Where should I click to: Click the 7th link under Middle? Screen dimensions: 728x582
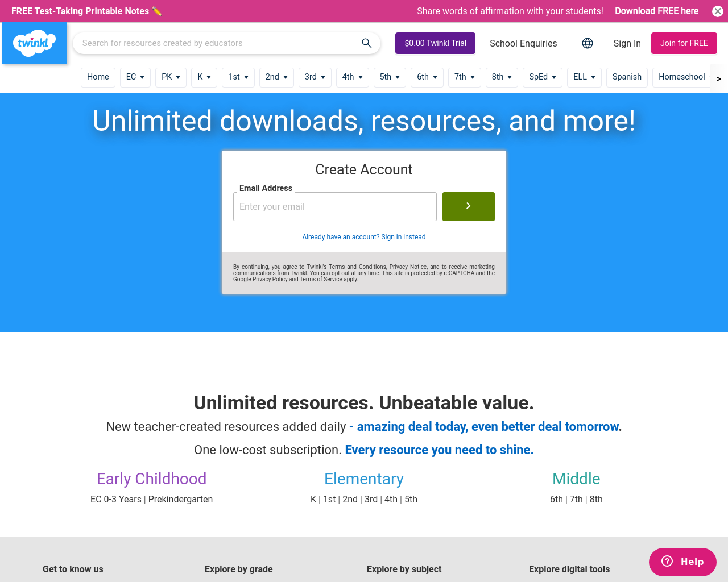point(576,499)
